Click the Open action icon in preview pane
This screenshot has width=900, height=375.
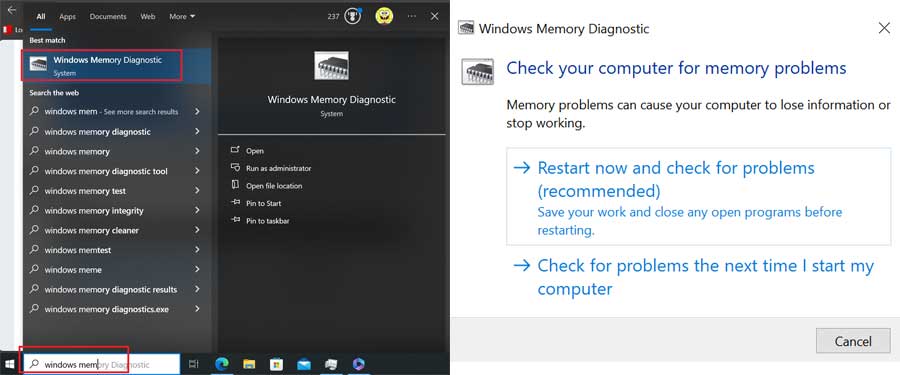point(235,150)
